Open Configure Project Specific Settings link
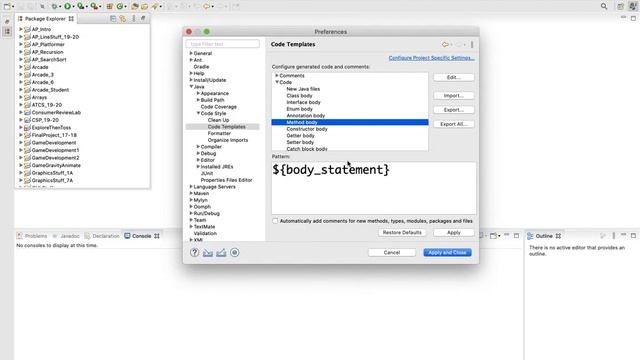The height and width of the screenshot is (360, 640). click(431, 58)
